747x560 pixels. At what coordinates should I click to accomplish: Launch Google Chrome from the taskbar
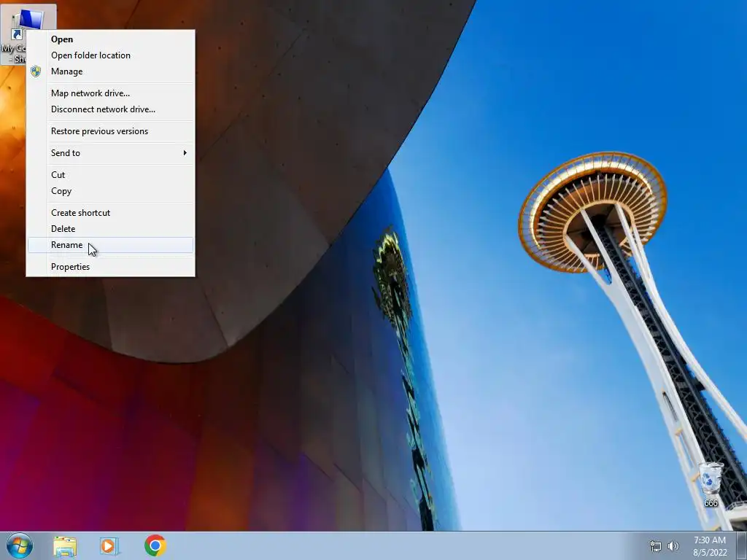pyautogui.click(x=155, y=545)
